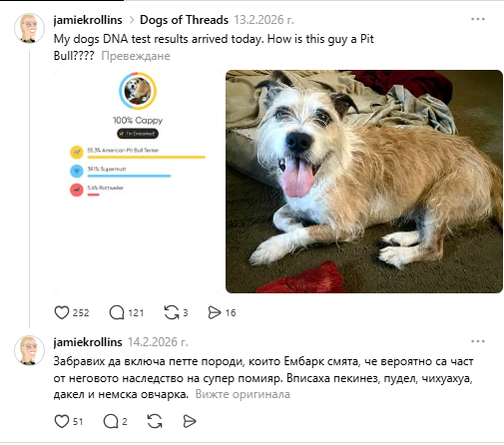Repost the reply about Embark breeds
This screenshot has height=445, width=504.
click(x=155, y=421)
